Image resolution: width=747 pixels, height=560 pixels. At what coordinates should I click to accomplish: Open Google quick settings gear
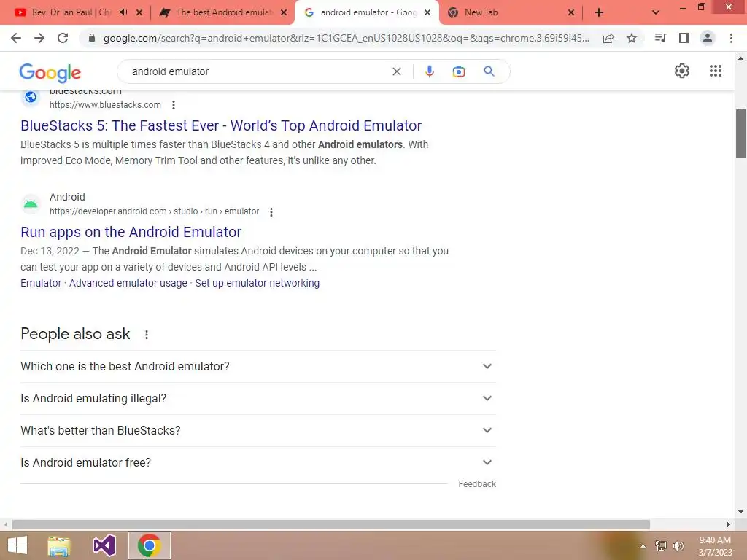tap(682, 71)
